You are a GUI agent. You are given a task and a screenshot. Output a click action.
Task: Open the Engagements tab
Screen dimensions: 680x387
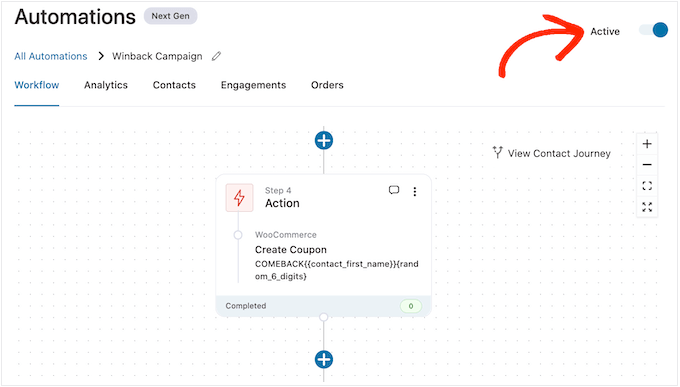click(253, 85)
